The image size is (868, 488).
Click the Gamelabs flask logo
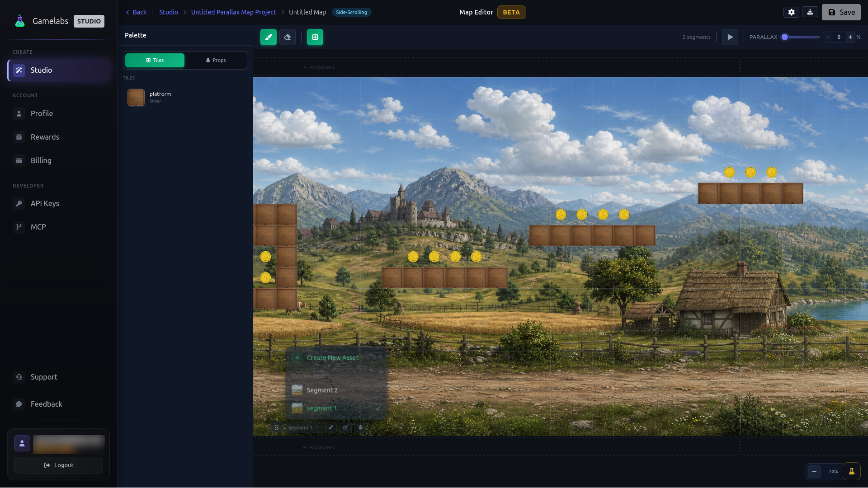coord(19,21)
